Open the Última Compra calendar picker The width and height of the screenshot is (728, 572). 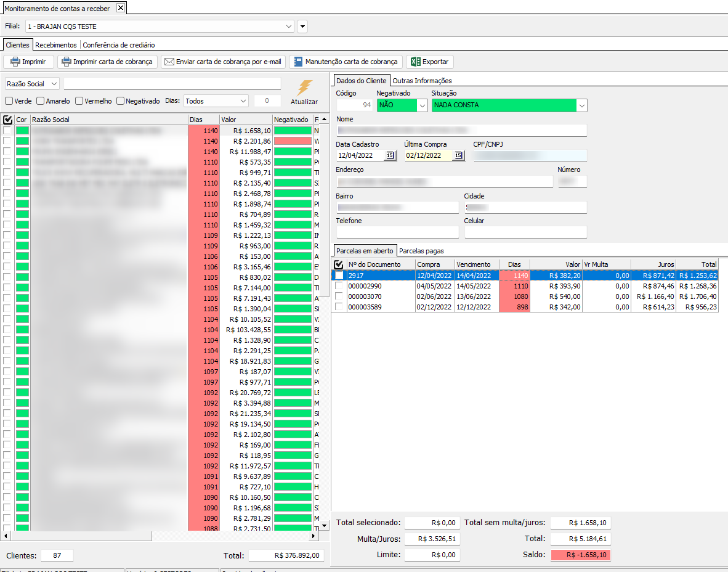tap(458, 155)
